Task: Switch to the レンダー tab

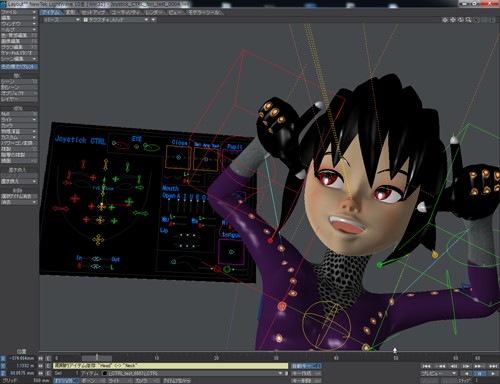Action: pos(154,12)
